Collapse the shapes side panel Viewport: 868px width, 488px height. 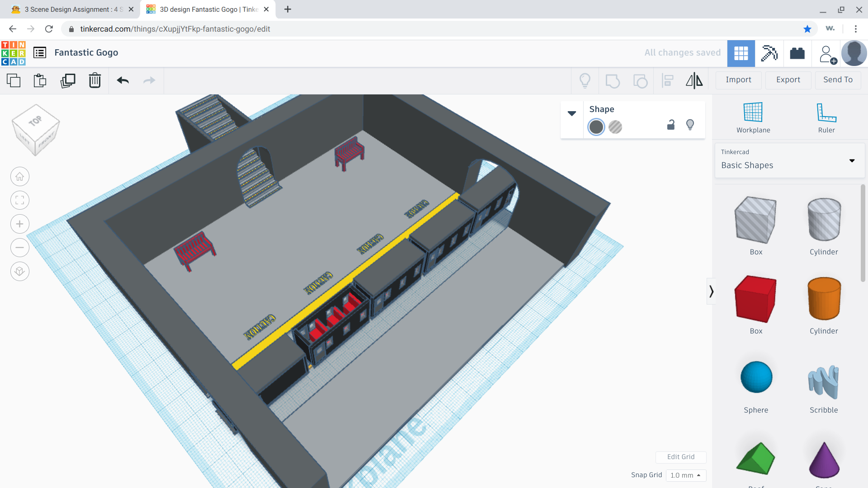[x=712, y=291]
